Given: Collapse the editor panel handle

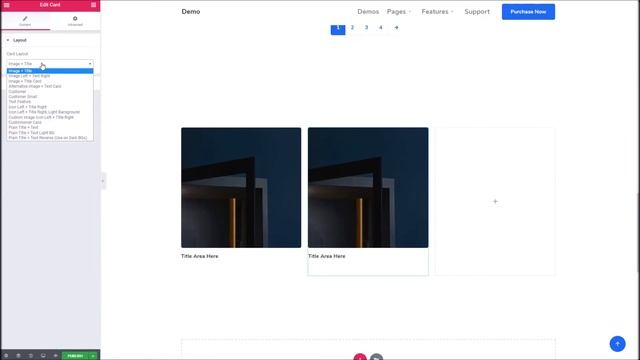Looking at the screenshot, I should [103, 181].
